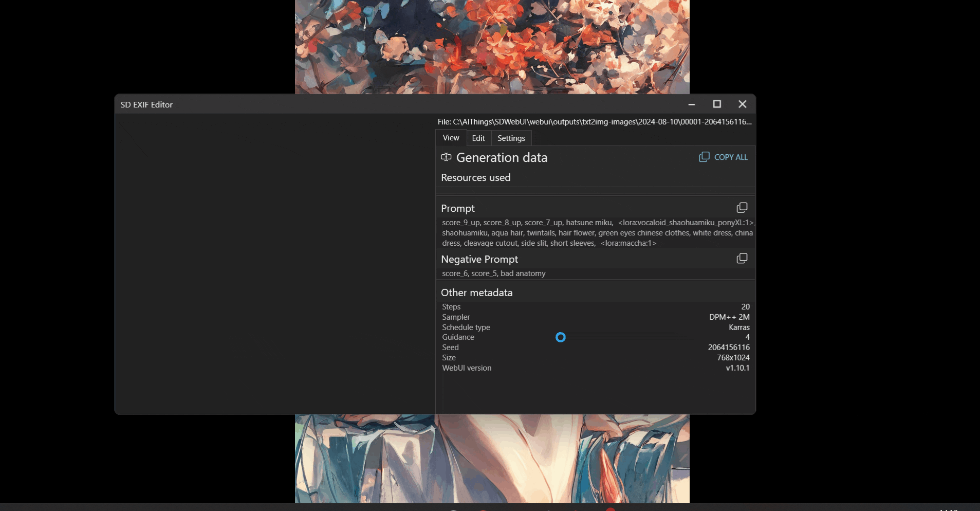Click the Schedule type label
Screen dimensions: 980x511
click(x=466, y=327)
